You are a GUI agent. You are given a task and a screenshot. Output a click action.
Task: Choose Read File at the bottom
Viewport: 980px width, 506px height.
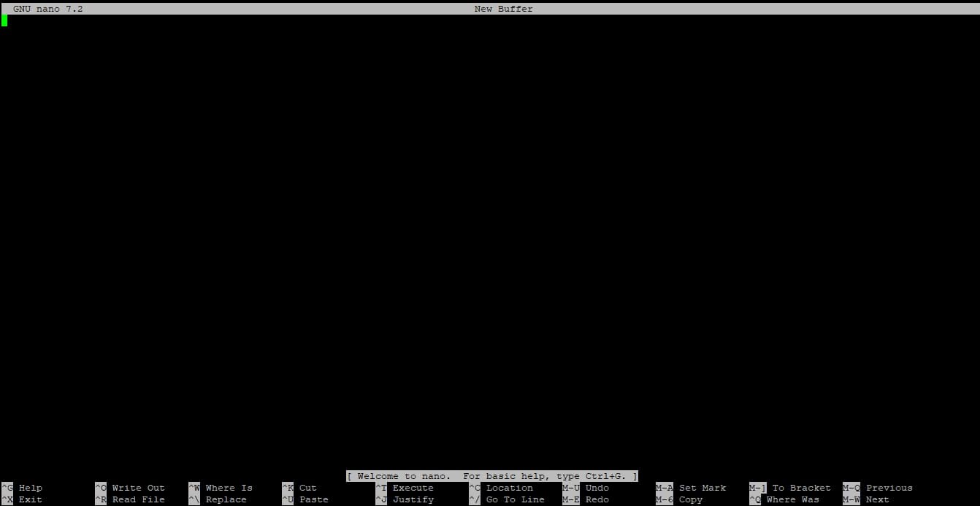click(x=131, y=499)
